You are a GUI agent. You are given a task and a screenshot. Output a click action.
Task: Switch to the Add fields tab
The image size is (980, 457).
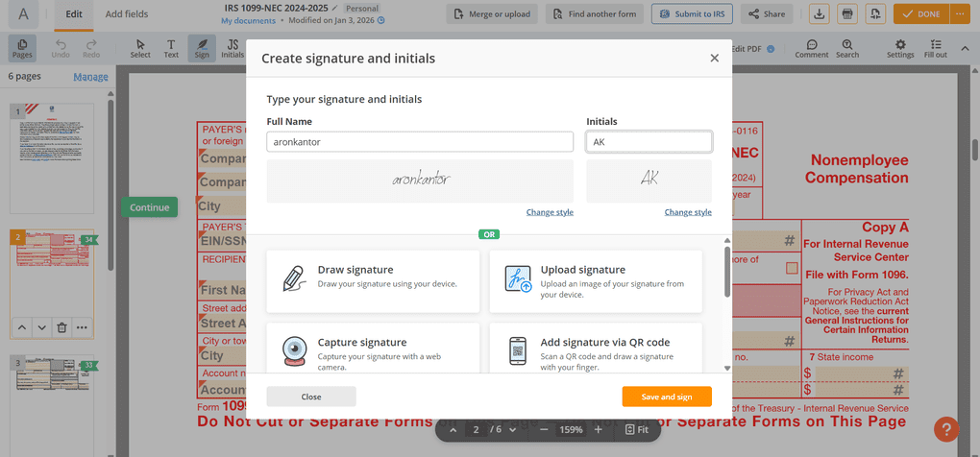tap(127, 14)
